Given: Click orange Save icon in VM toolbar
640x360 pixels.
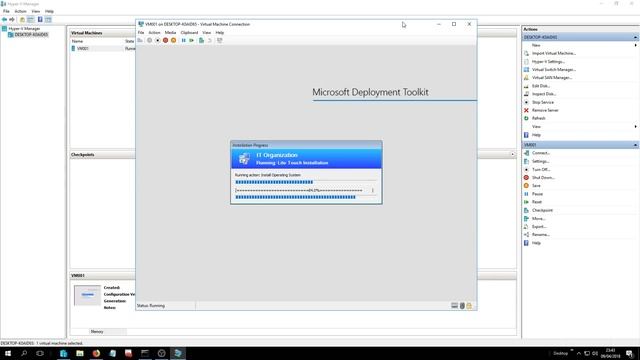Looking at the screenshot, I should (173, 40).
